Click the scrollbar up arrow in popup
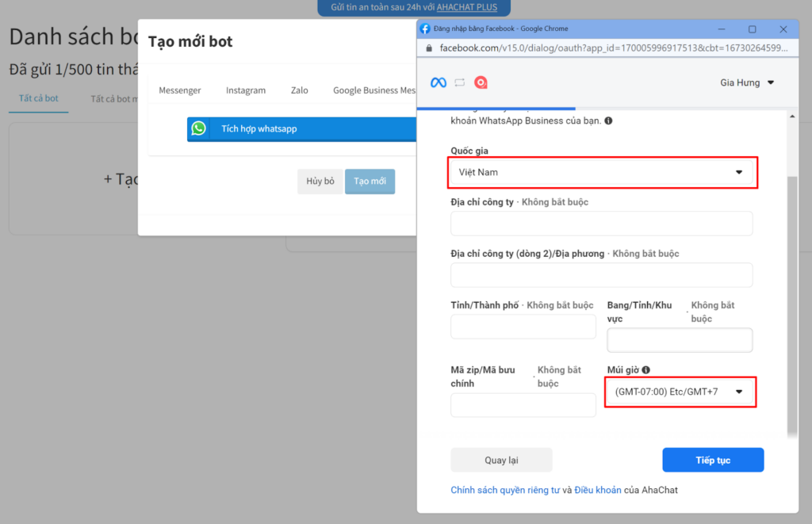Image resolution: width=812 pixels, height=524 pixels. click(x=792, y=117)
